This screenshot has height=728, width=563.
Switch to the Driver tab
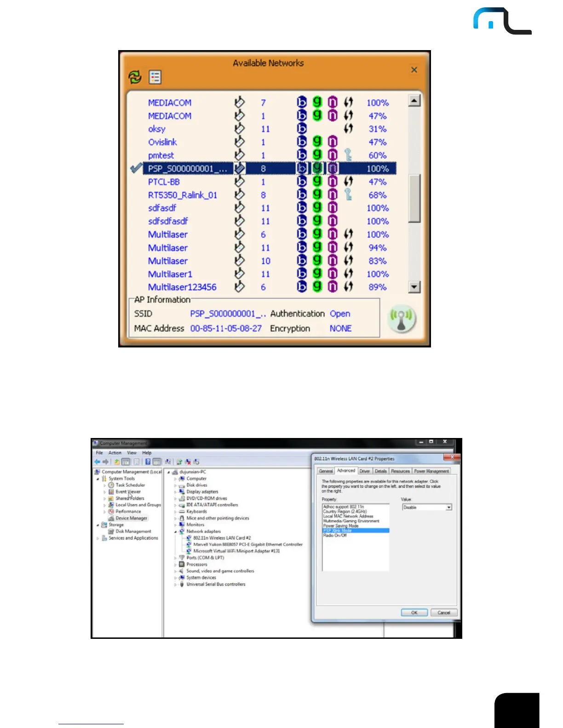(x=365, y=471)
